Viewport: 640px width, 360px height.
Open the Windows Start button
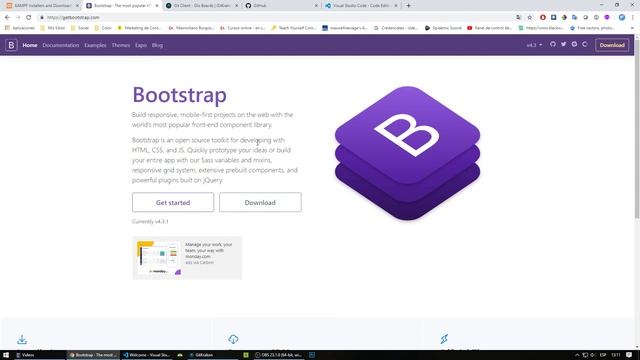(x=6, y=355)
